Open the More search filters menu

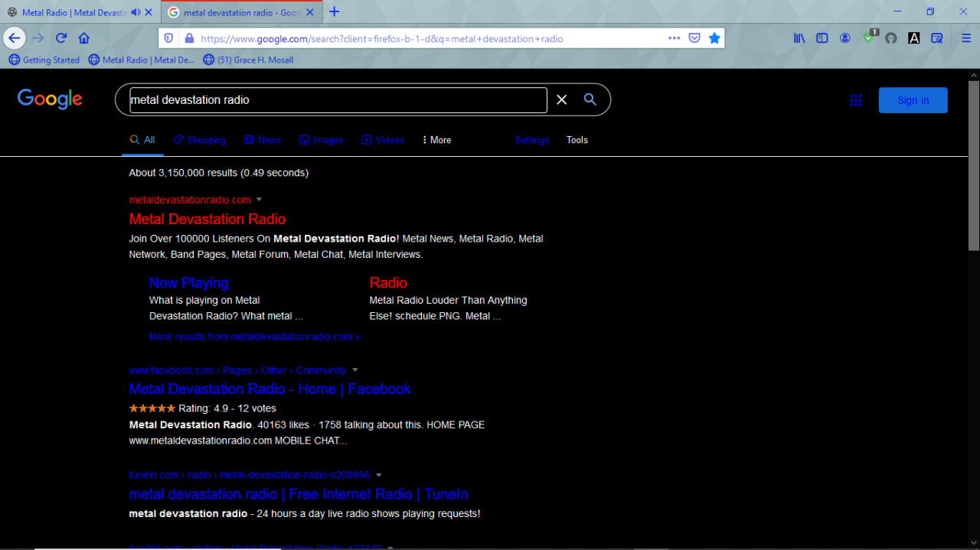436,140
